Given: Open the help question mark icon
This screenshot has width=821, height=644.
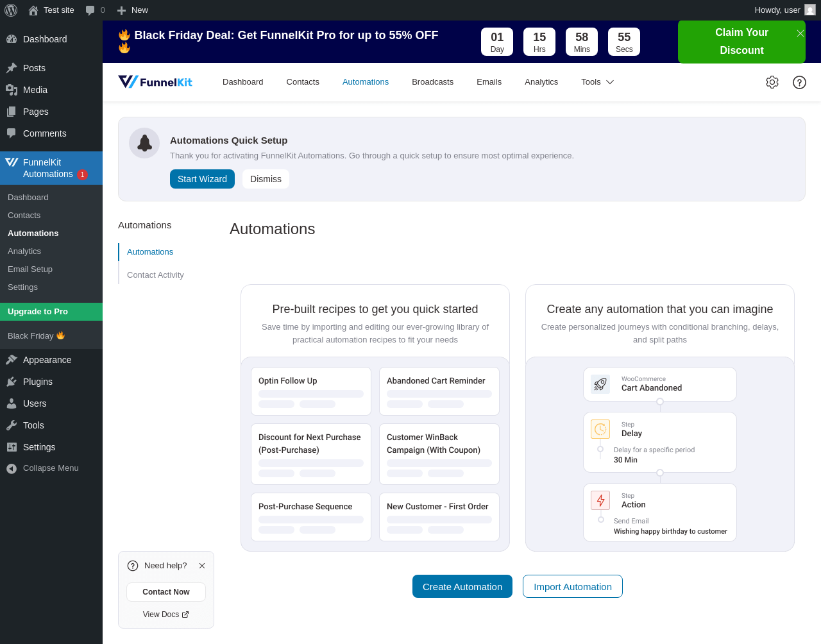Looking at the screenshot, I should click(799, 82).
